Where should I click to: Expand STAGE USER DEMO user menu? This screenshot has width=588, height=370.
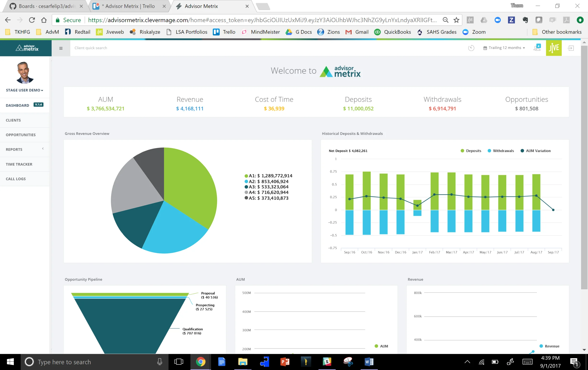tap(24, 90)
